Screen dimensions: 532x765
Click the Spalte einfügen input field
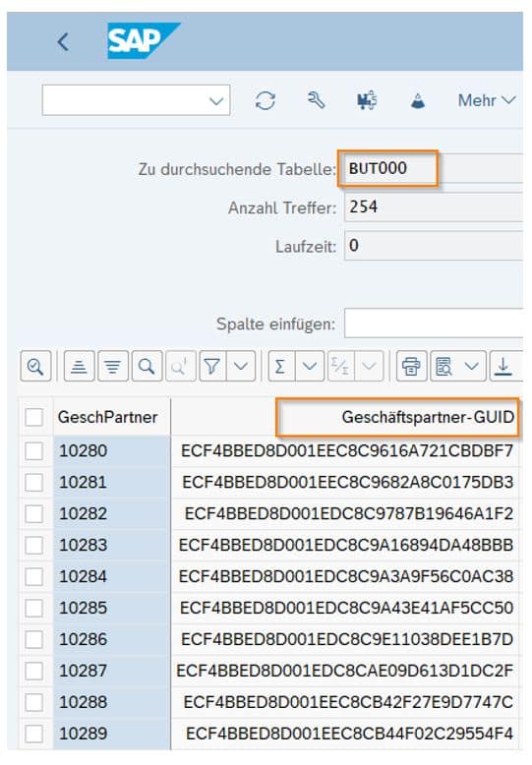point(434,324)
